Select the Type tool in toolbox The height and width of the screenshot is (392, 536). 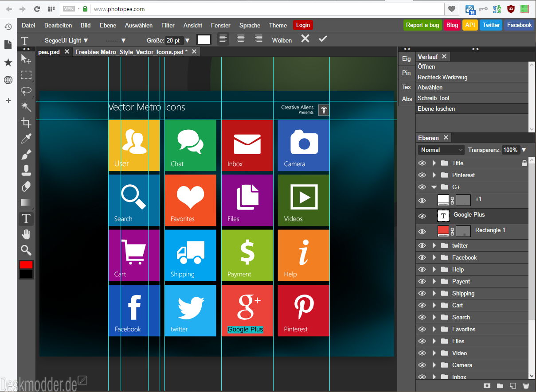pyautogui.click(x=26, y=218)
